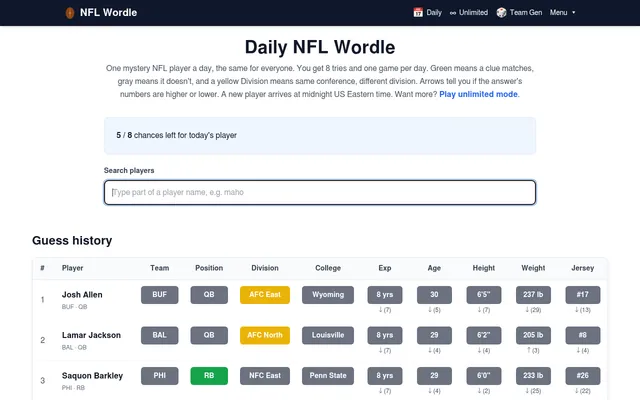Click the Penn State college chip

tap(328, 376)
